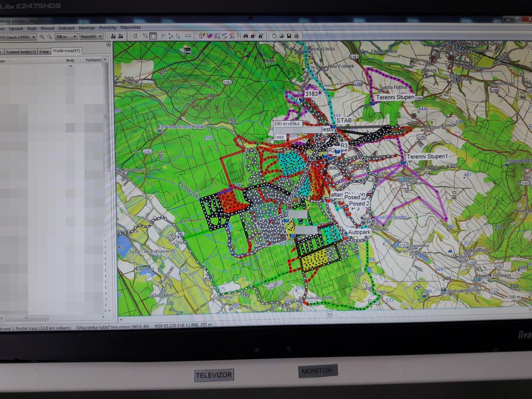This screenshot has height=399, width=532.
Task: Click the zoom out magnifier icon
Action: click(x=50, y=37)
